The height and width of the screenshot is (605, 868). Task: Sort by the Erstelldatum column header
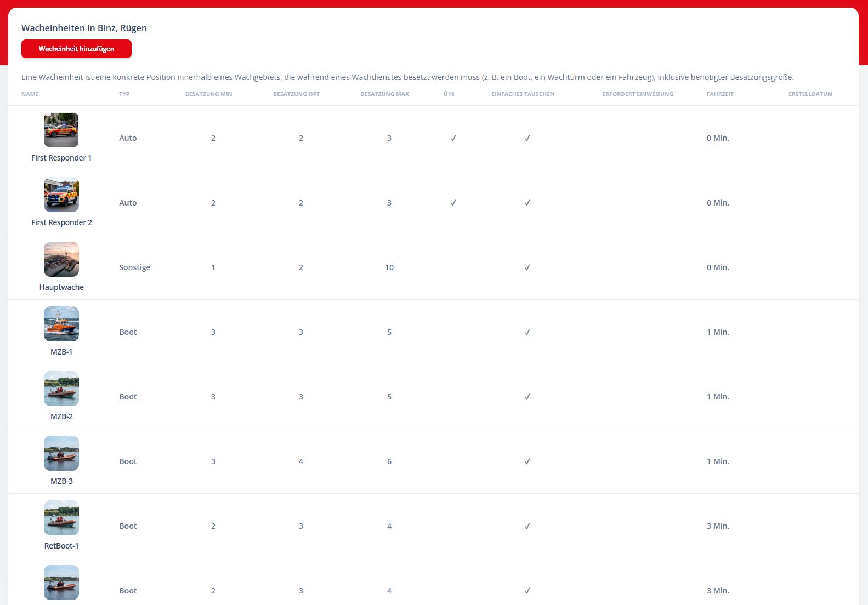(x=810, y=94)
